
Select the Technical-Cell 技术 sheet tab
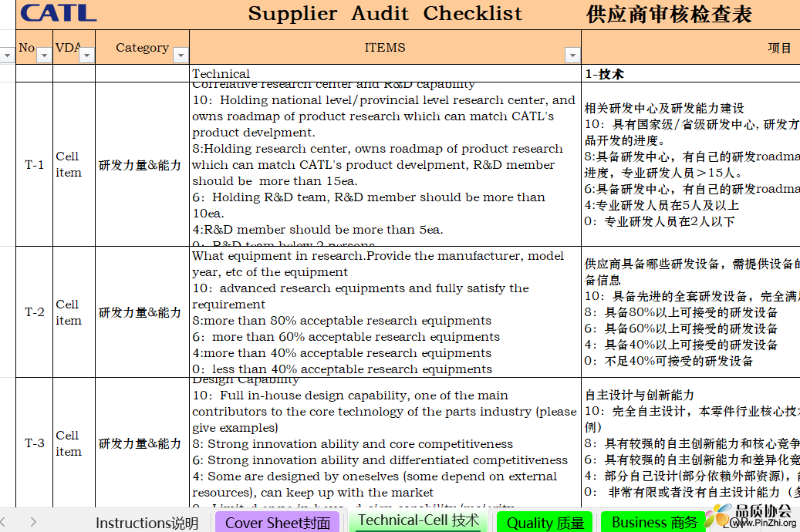(418, 520)
